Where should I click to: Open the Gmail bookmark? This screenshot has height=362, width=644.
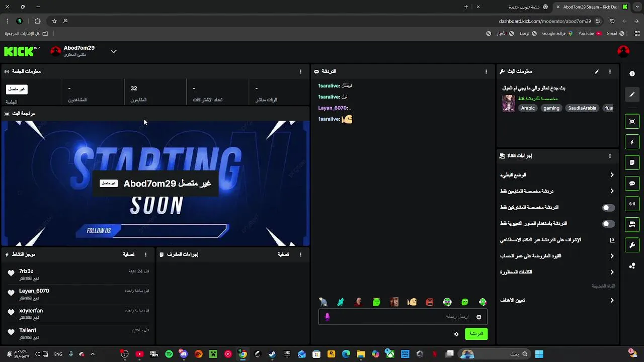tap(615, 34)
